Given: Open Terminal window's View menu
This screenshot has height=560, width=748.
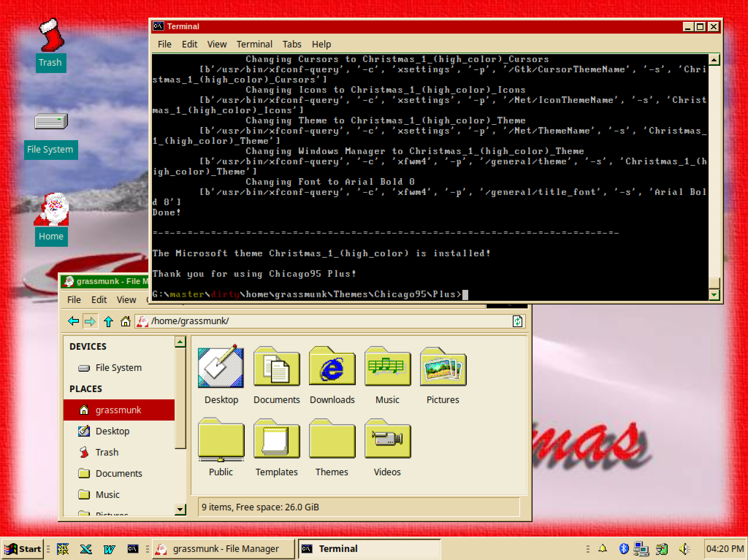Looking at the screenshot, I should (x=217, y=44).
